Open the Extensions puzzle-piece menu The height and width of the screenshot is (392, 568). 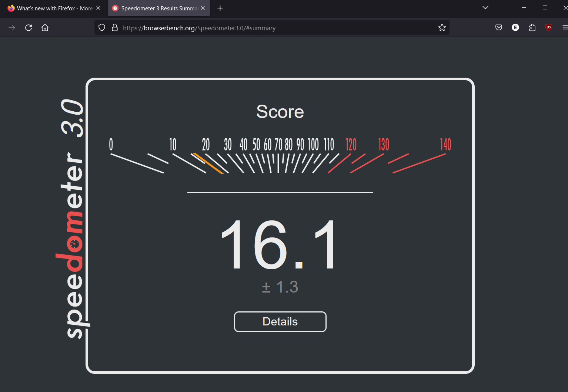coord(532,27)
